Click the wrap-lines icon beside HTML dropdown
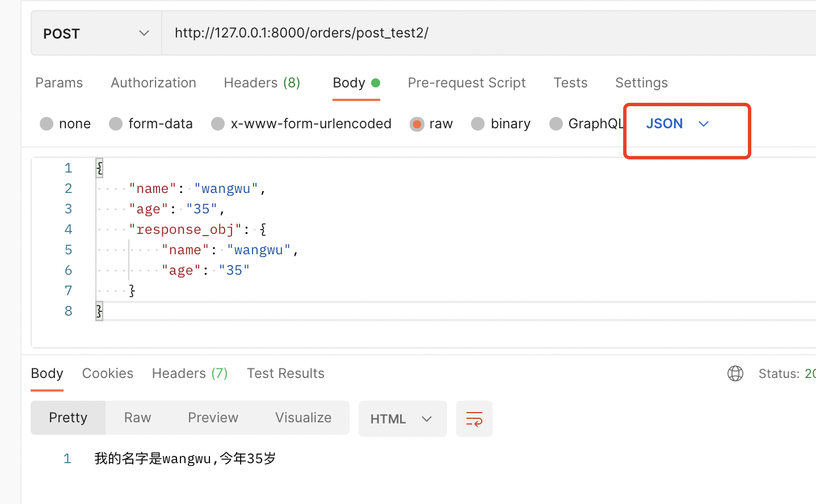The width and height of the screenshot is (816, 504). tap(474, 418)
